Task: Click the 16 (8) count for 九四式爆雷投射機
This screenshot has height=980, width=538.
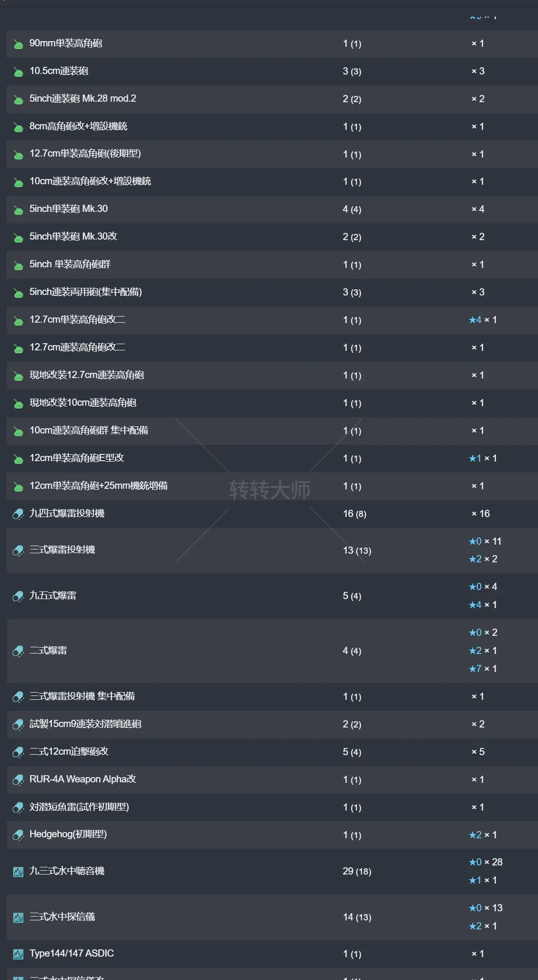Action: (x=354, y=514)
